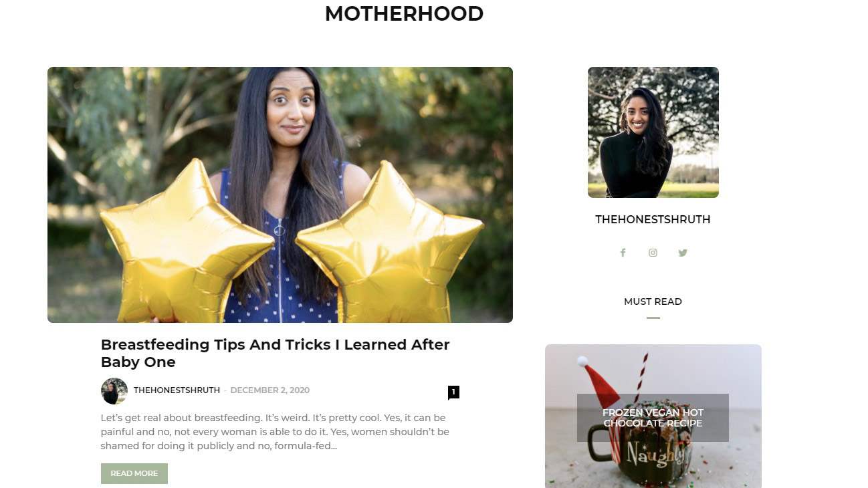
Task: Click the Read More button
Action: point(134,473)
